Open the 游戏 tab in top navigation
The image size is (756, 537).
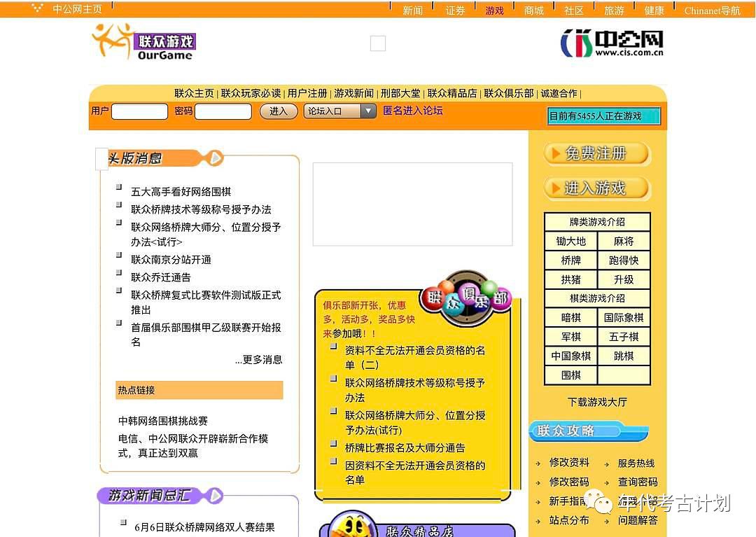point(494,11)
